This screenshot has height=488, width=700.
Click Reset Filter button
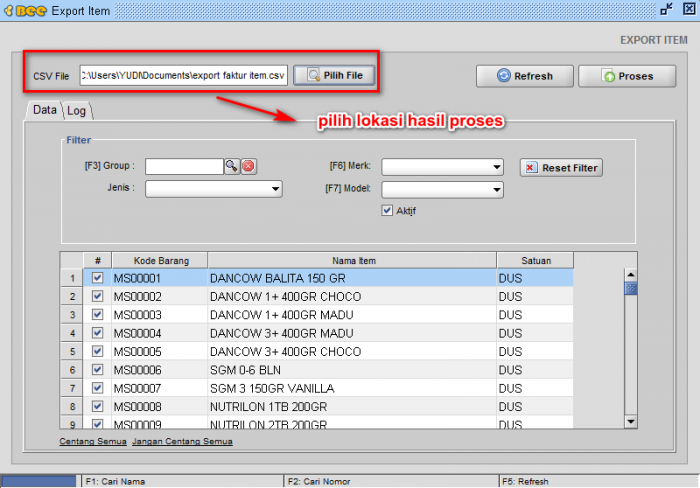tap(561, 168)
